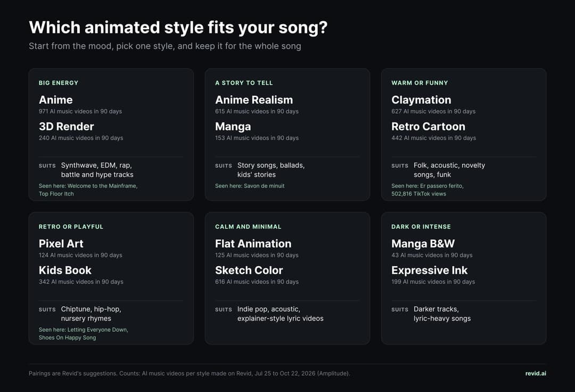Select the 'Retro Cartoon' style title
The width and height of the screenshot is (575, 392).
point(428,127)
